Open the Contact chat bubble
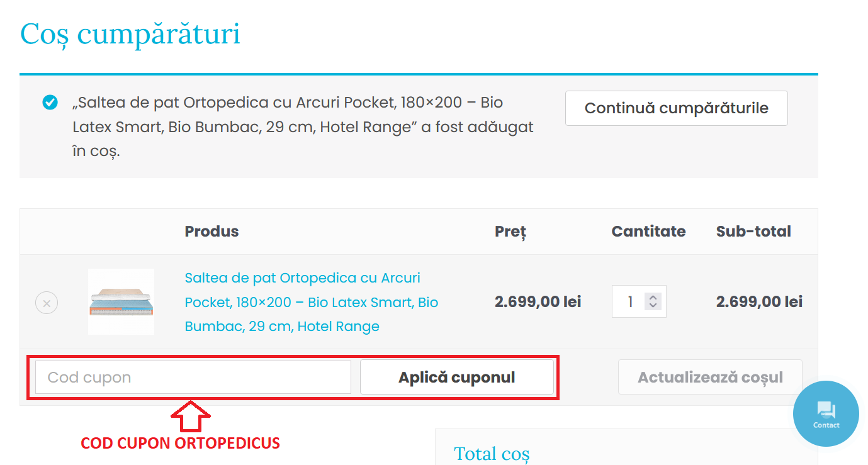 (x=826, y=413)
